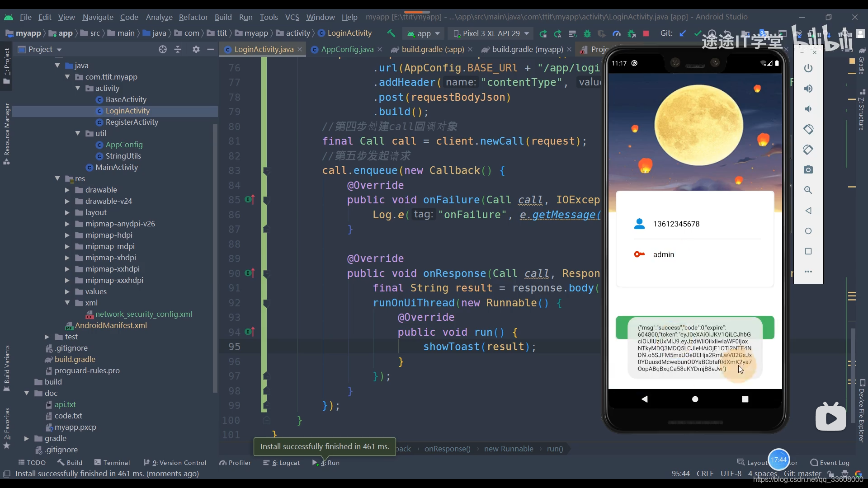Expand the xml folder in res directory

68,303
